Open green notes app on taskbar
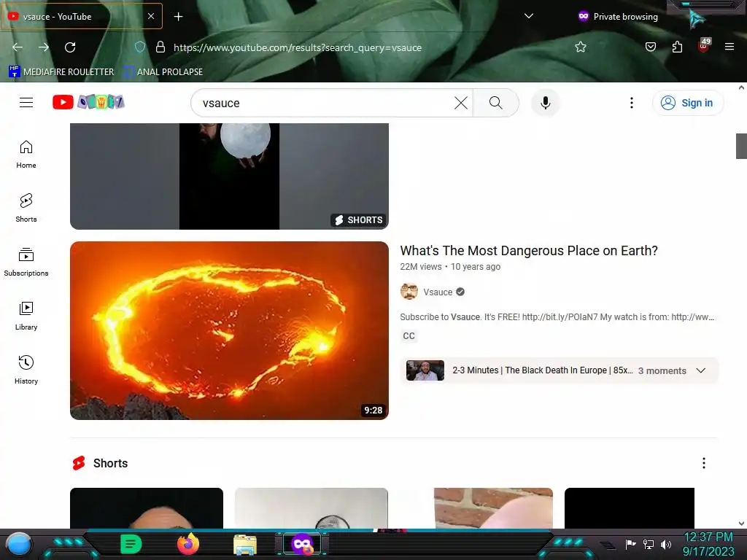This screenshot has height=560, width=747. [131, 544]
